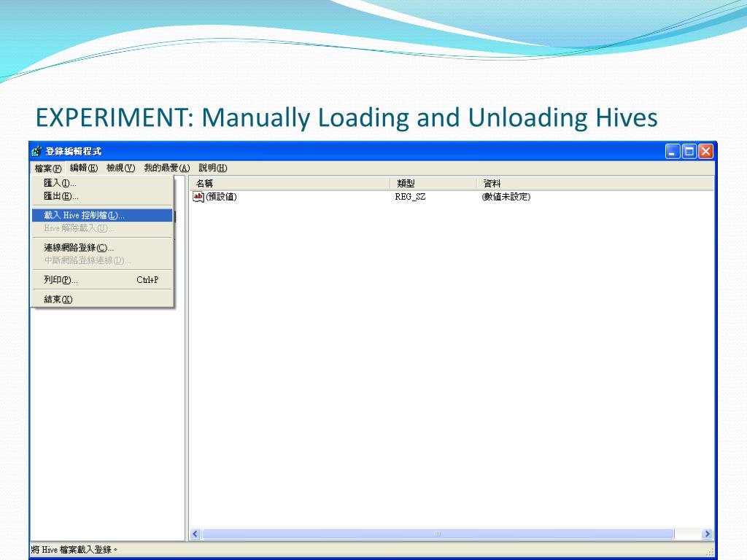Screen dimensions: 747x560
Task: Select 匯出(E)... menu entry
Action: pyautogui.click(x=61, y=196)
